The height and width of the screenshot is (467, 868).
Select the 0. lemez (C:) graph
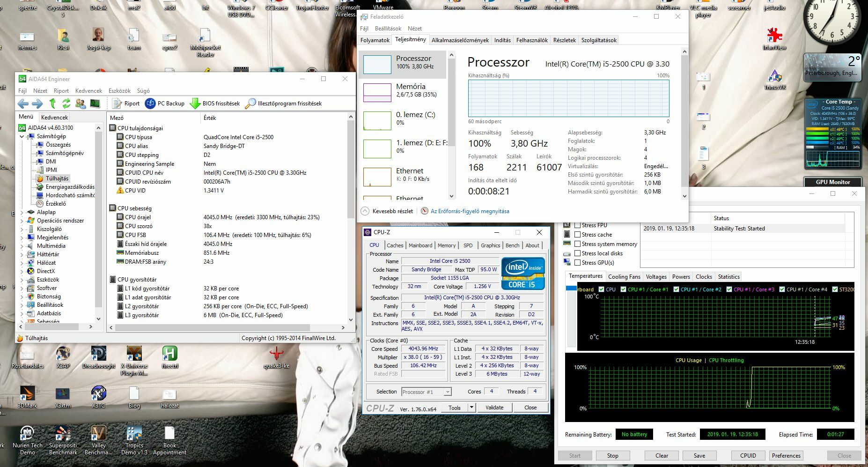(x=403, y=121)
